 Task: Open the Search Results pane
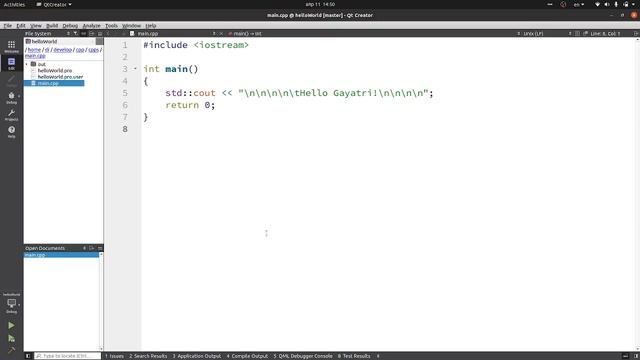(148, 356)
